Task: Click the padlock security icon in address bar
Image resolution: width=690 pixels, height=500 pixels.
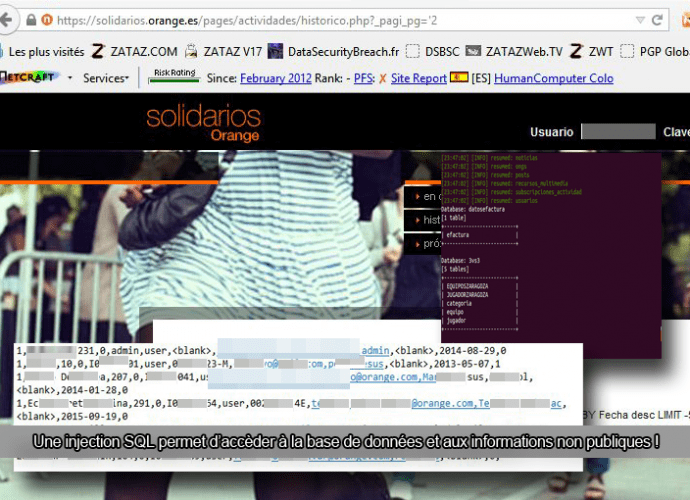Action: pos(31,20)
